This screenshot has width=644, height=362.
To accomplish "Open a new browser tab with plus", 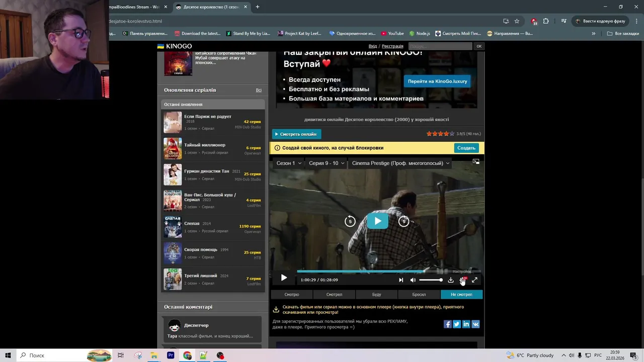I will 258,7.
